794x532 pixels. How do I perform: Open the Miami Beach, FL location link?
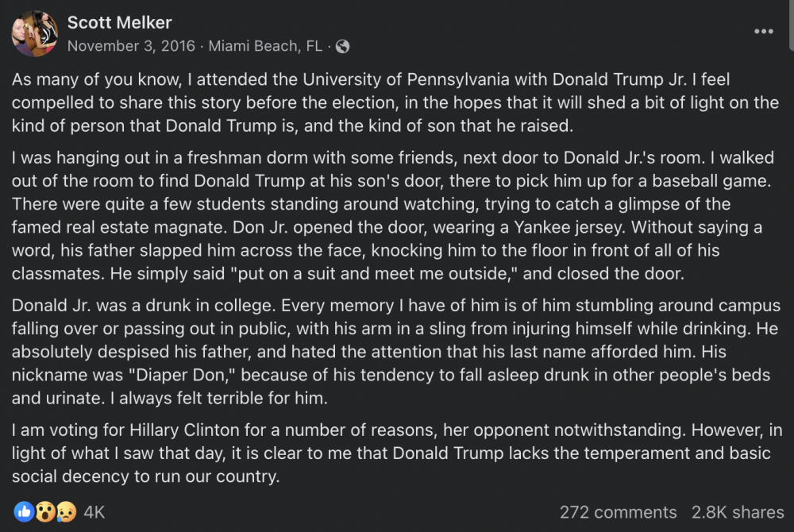[265, 46]
